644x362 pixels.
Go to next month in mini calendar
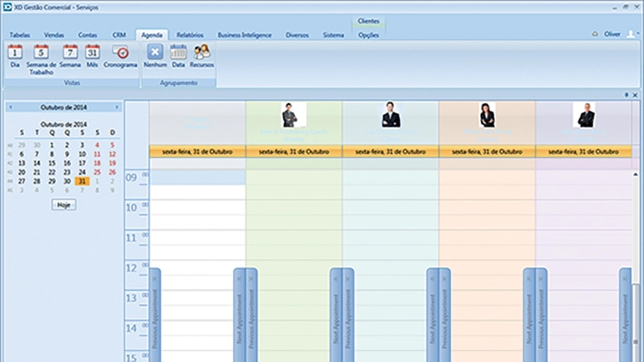[x=117, y=107]
